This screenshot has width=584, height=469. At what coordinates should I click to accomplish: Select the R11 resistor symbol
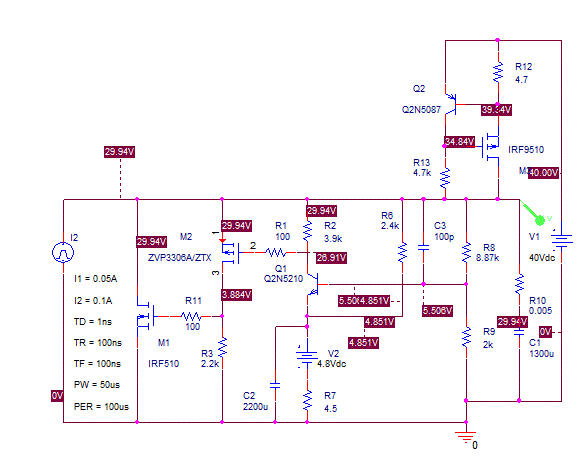tap(191, 316)
